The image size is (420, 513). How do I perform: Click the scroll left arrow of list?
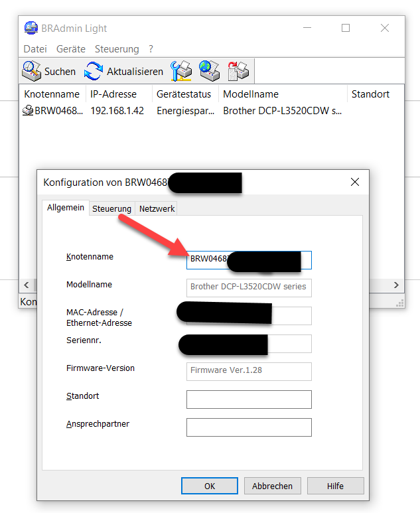[x=27, y=285]
